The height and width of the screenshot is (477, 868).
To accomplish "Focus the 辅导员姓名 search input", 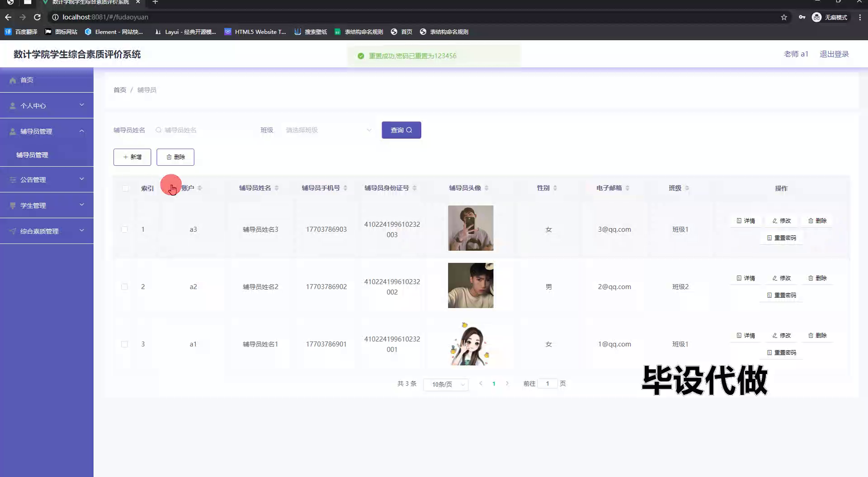I will click(202, 130).
